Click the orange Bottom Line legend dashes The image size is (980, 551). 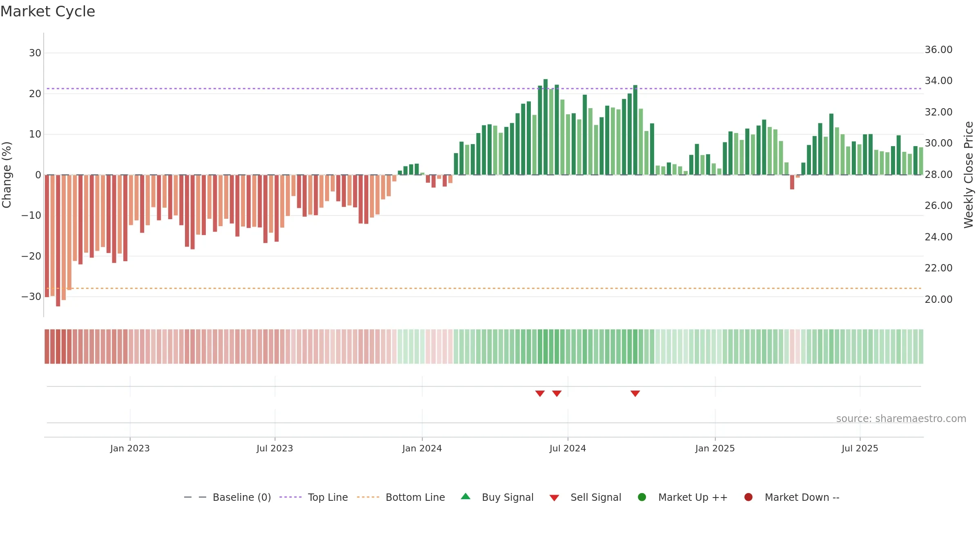(368, 497)
